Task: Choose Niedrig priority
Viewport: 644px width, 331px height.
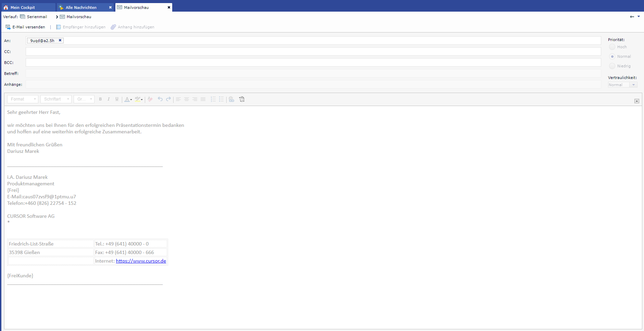Action: point(612,66)
